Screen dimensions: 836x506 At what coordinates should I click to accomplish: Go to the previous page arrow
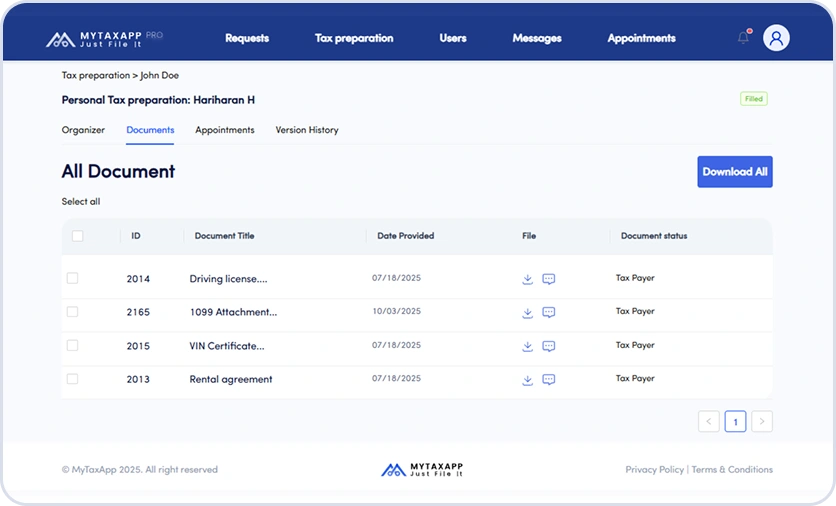[709, 422]
